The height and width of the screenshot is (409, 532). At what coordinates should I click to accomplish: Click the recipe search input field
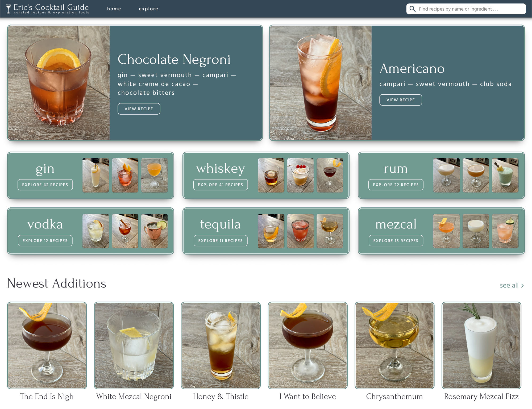(465, 9)
